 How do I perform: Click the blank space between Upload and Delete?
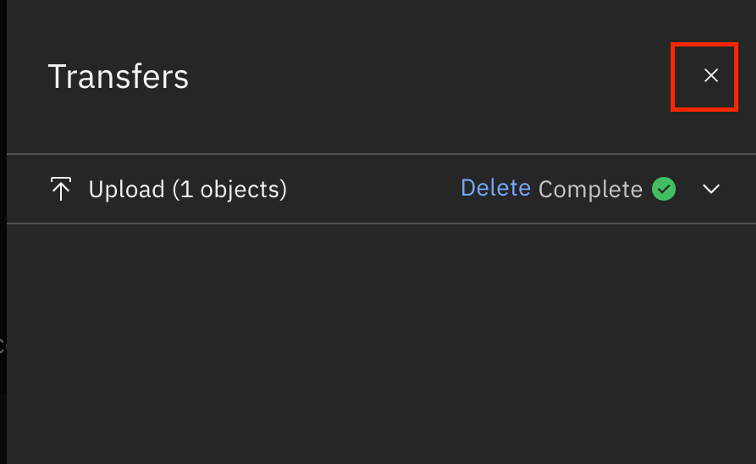coord(372,189)
